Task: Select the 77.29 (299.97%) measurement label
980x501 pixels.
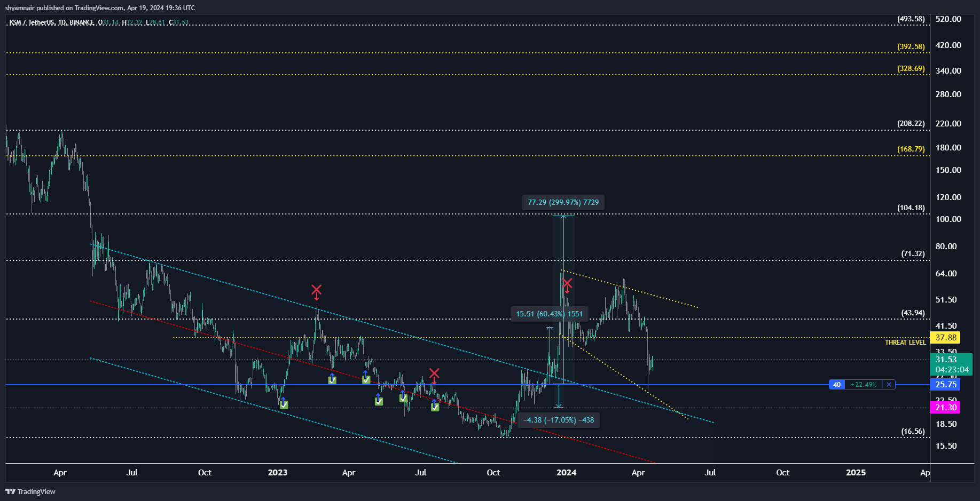Action: tap(563, 202)
